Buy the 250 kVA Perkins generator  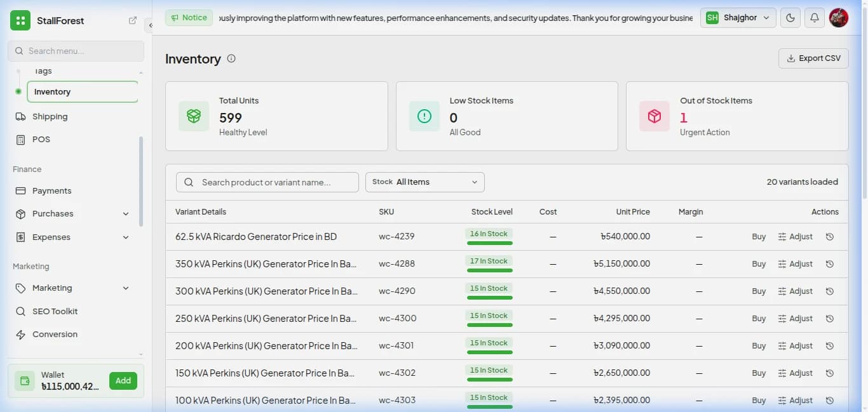[x=759, y=319]
